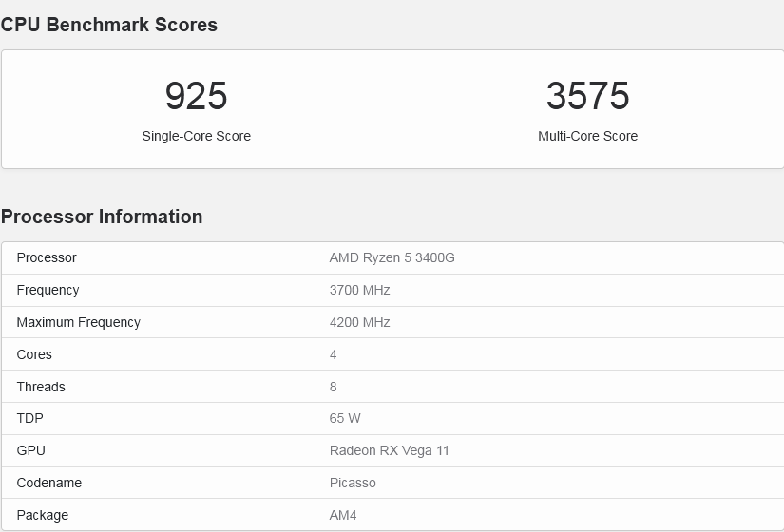Click the single-core score value 925
This screenshot has height=532, width=784.
pos(196,96)
